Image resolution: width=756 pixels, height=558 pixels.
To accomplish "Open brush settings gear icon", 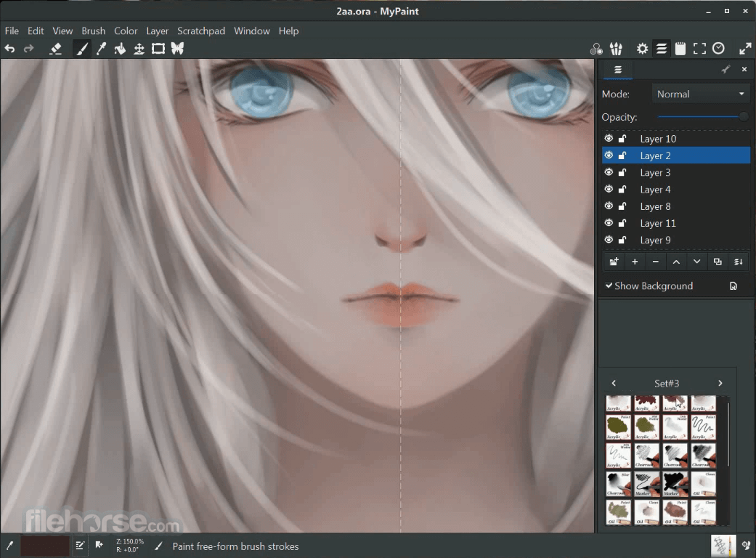I will point(642,49).
